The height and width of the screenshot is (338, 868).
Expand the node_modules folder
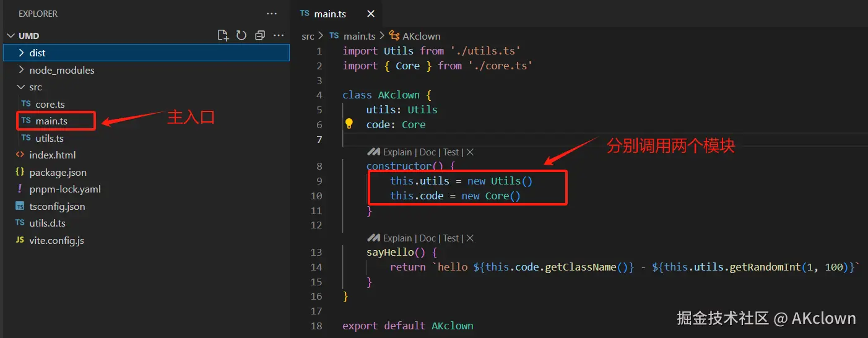tap(146, 70)
